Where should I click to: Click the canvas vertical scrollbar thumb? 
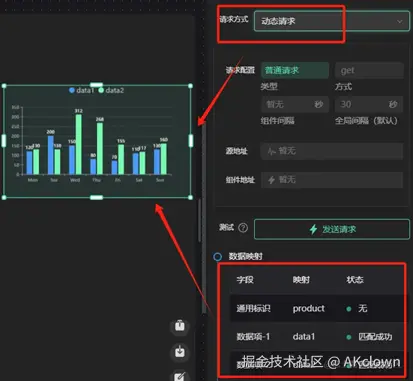point(199,220)
